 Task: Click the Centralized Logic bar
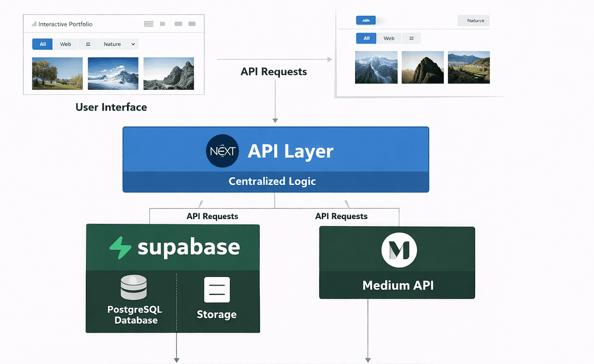(x=276, y=181)
